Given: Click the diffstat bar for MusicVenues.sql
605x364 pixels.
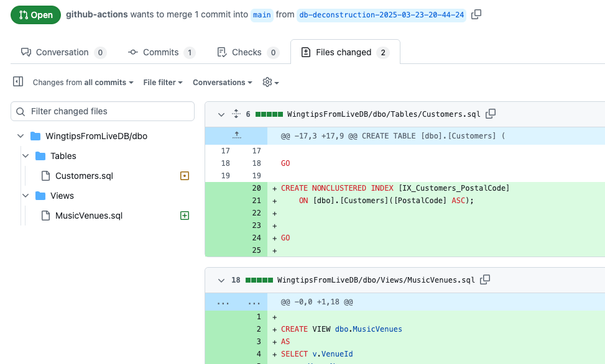Looking at the screenshot, I should click(x=259, y=280).
